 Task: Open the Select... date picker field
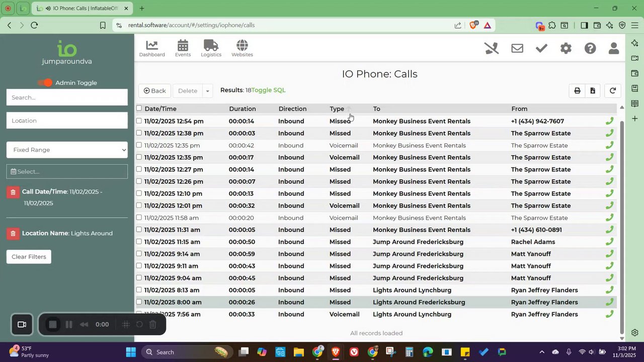click(x=67, y=171)
